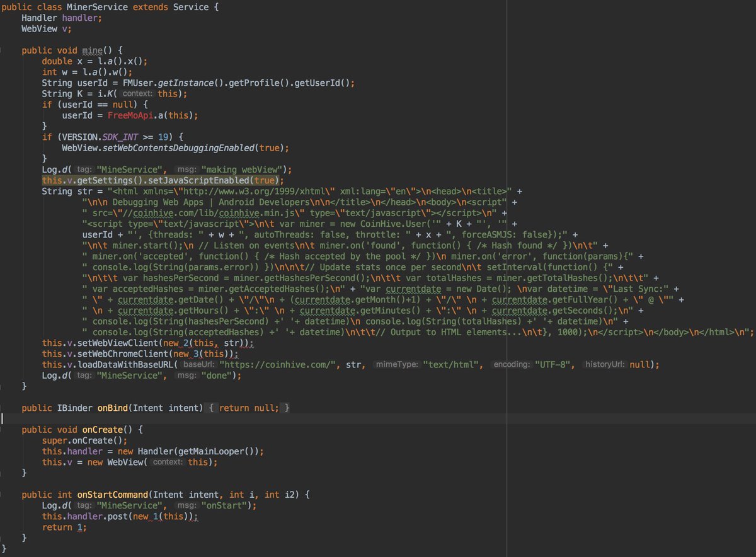Place cursor on "double x" declaration
The width and height of the screenshot is (756, 557).
click(62, 61)
